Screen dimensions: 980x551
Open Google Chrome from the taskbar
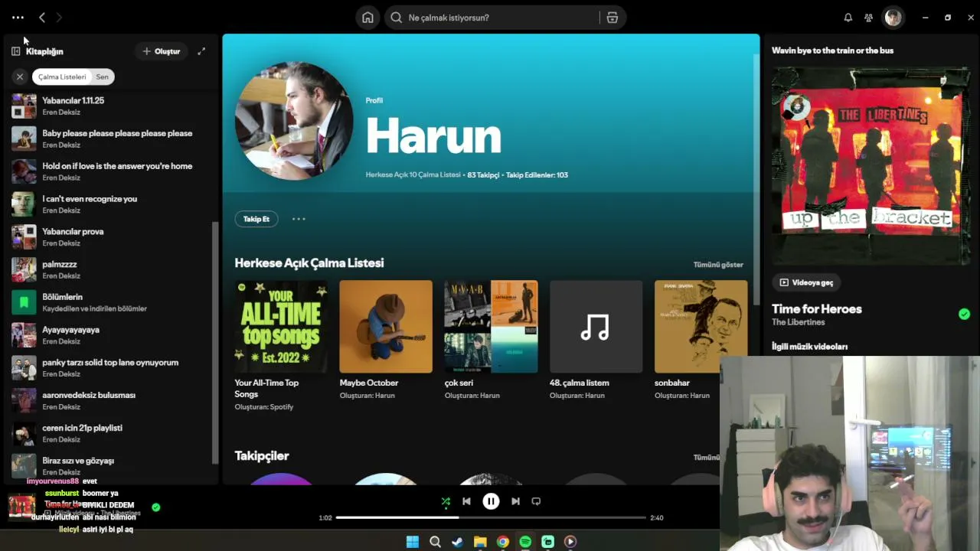pyautogui.click(x=502, y=542)
